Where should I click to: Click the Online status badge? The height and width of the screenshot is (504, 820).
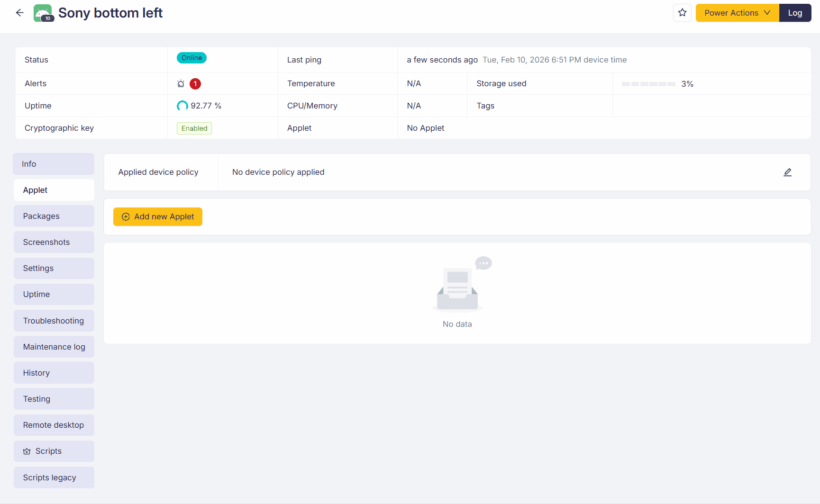point(191,58)
